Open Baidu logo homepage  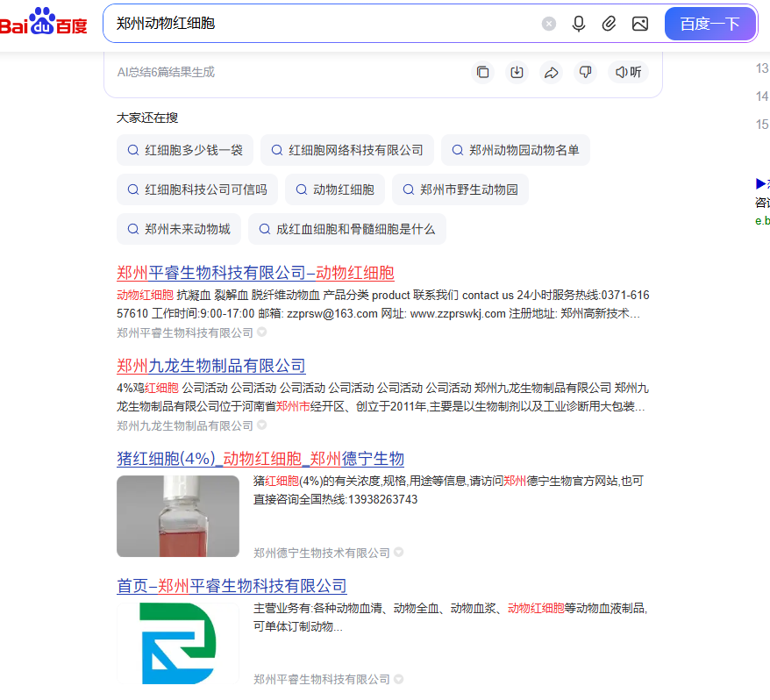(x=44, y=23)
